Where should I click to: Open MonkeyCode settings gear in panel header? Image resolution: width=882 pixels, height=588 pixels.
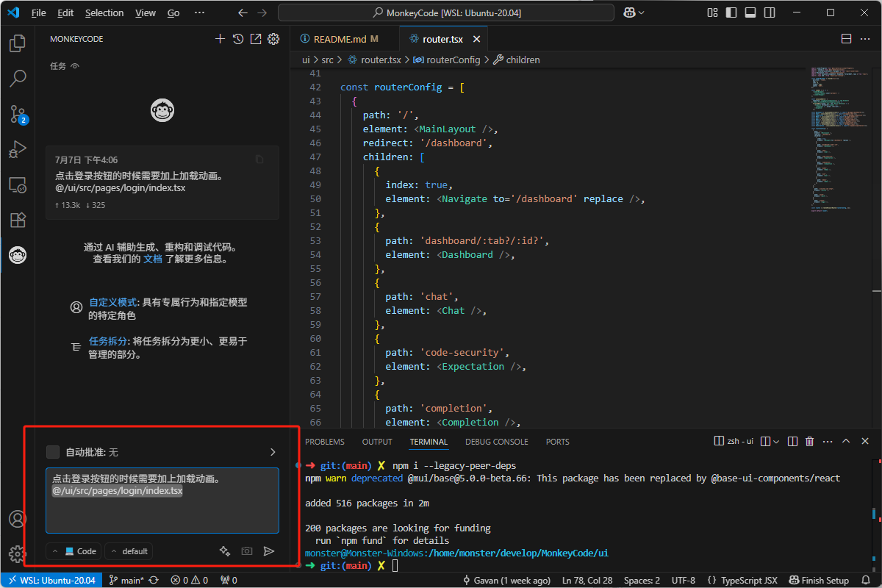[273, 39]
